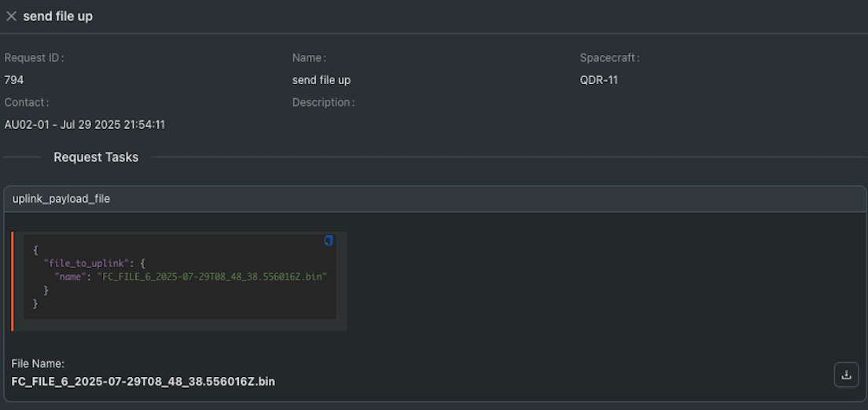Close the send file up panel
The height and width of the screenshot is (410, 868).
tap(11, 16)
